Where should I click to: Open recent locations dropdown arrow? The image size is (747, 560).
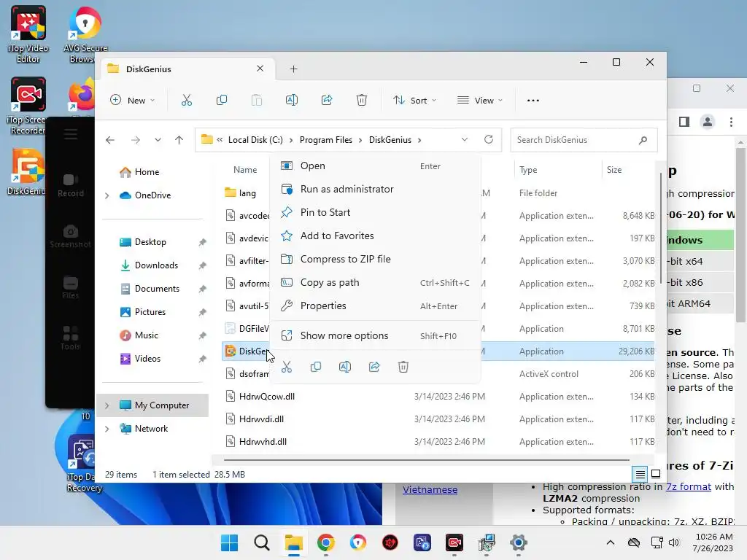pyautogui.click(x=158, y=140)
